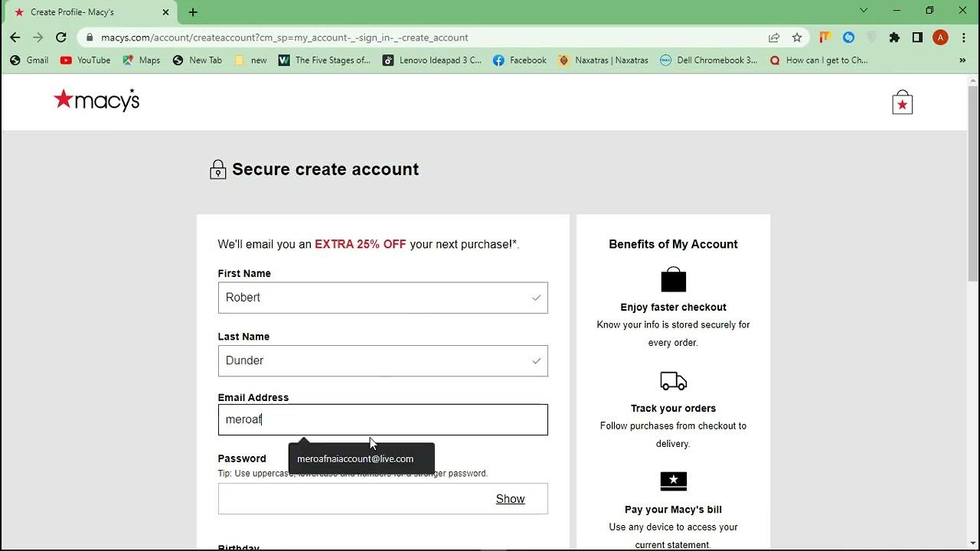The image size is (980, 551).
Task: Close the Create Profile- Macy's tab
Action: point(165,12)
